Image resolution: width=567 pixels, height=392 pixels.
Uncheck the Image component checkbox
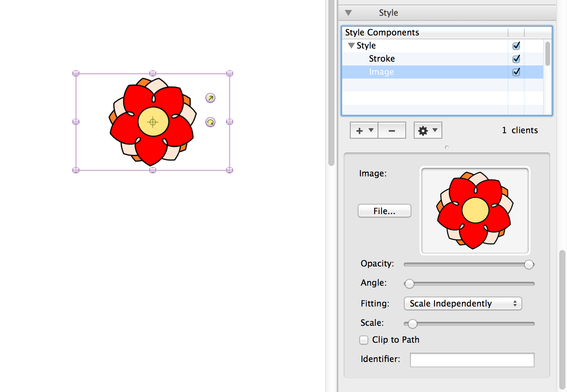pos(516,72)
